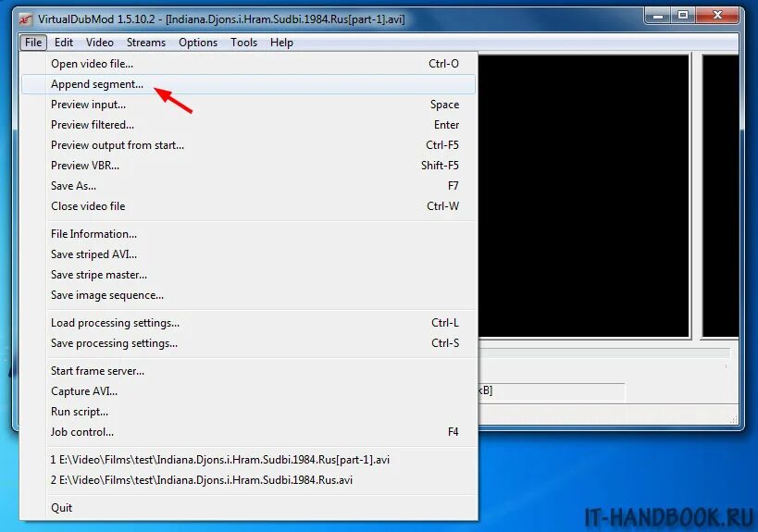Choose Capture AVI...
The height and width of the screenshot is (532, 758).
pyautogui.click(x=248, y=391)
